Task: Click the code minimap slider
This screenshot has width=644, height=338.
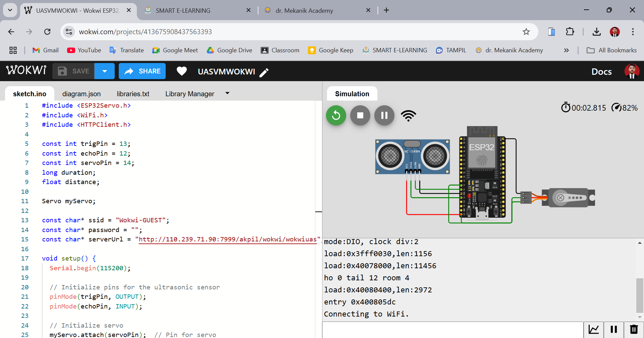Action: 319,212
